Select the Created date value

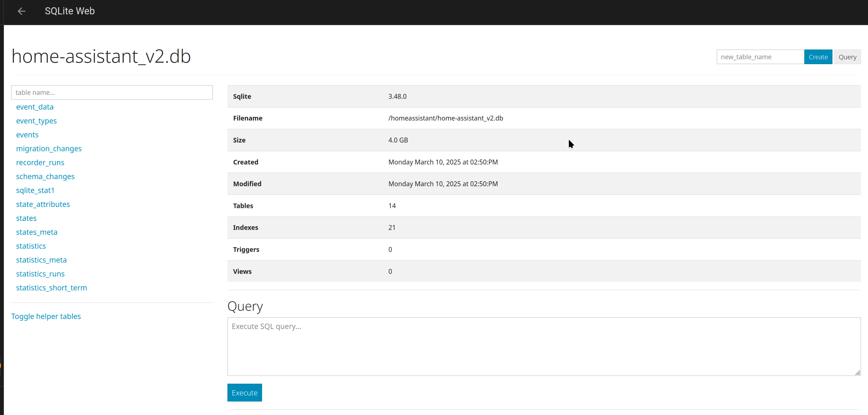443,162
